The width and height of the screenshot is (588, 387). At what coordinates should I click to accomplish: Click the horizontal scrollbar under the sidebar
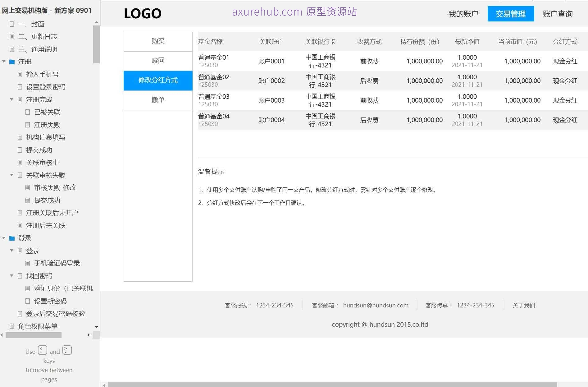tap(34, 335)
